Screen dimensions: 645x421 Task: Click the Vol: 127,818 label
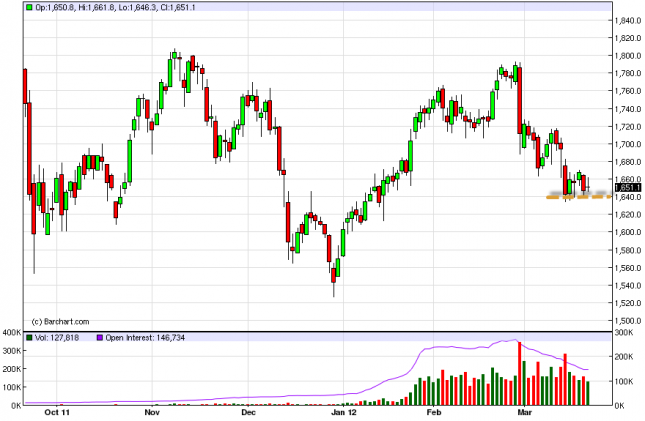click(57, 337)
